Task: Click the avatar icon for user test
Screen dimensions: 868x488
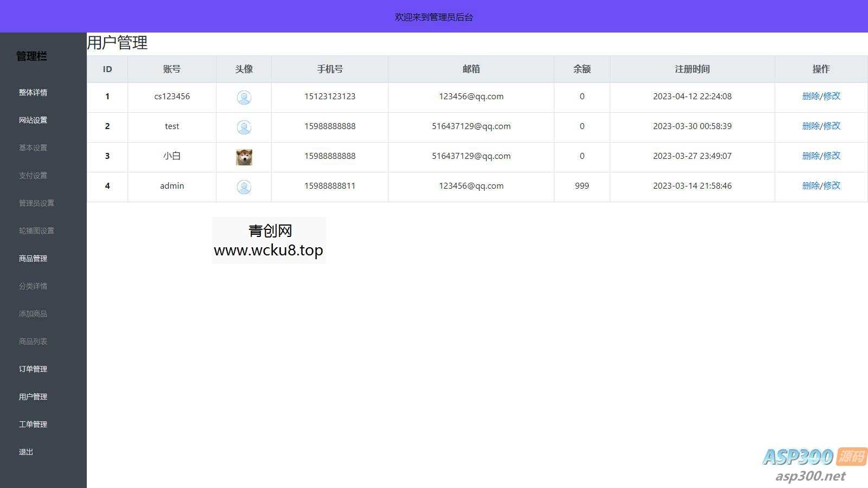Action: coord(243,127)
